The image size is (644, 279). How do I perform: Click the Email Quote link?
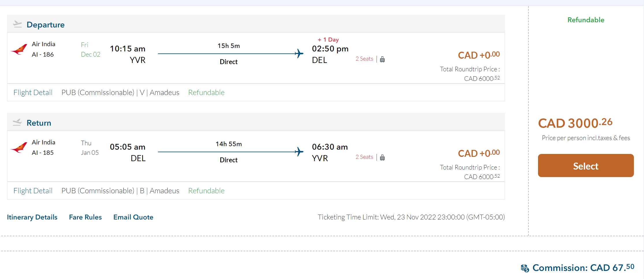coord(133,217)
